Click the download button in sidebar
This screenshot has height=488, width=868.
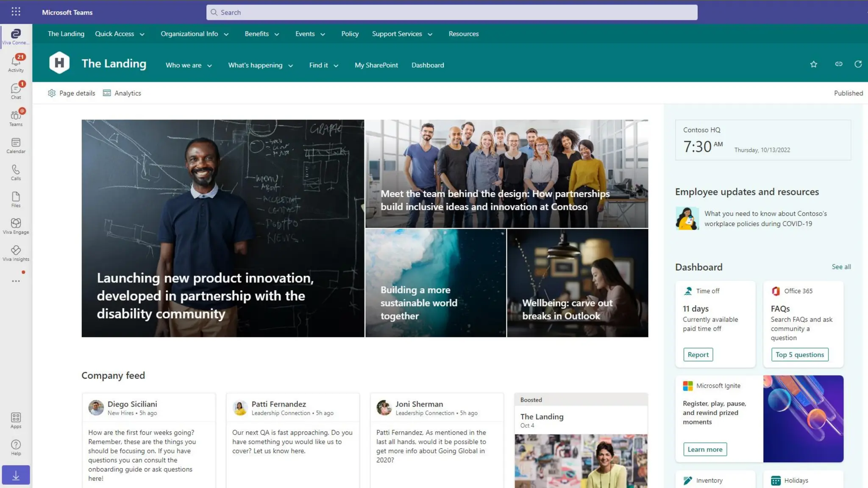click(16, 475)
